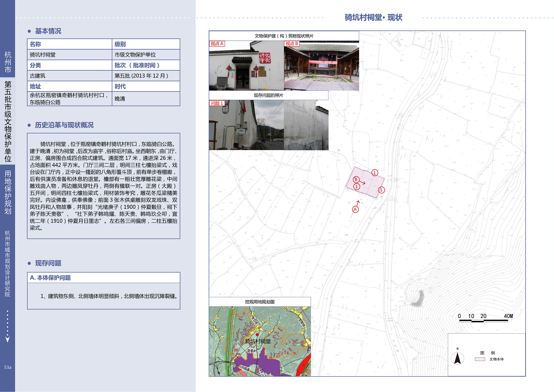The width and height of the screenshot is (554, 392).
Task: Click the A. 本体保护问题 header
Action: tap(50, 278)
